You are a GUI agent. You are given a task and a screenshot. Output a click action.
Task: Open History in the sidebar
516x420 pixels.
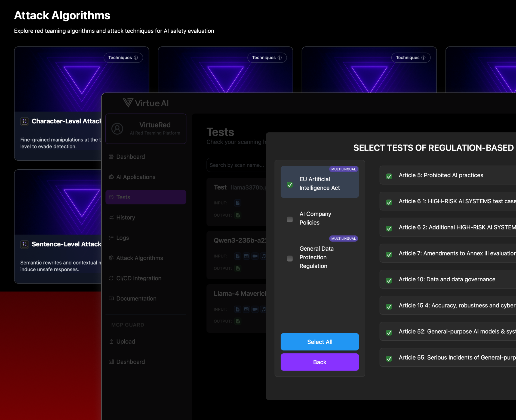pyautogui.click(x=146, y=217)
